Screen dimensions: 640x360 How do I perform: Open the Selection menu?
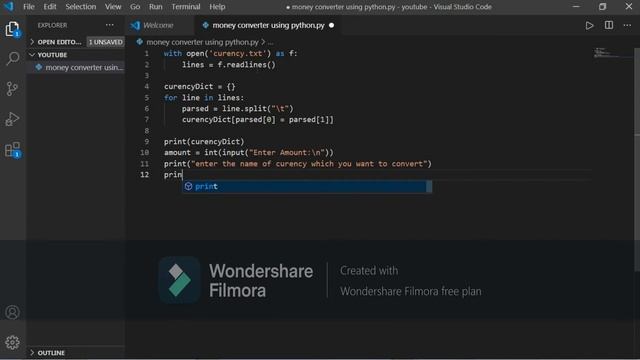(80, 7)
